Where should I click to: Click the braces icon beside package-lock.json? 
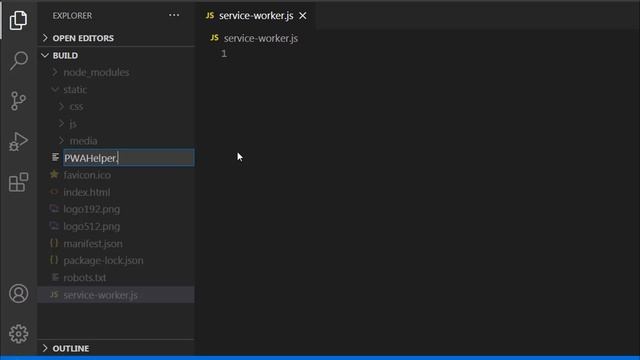click(54, 260)
